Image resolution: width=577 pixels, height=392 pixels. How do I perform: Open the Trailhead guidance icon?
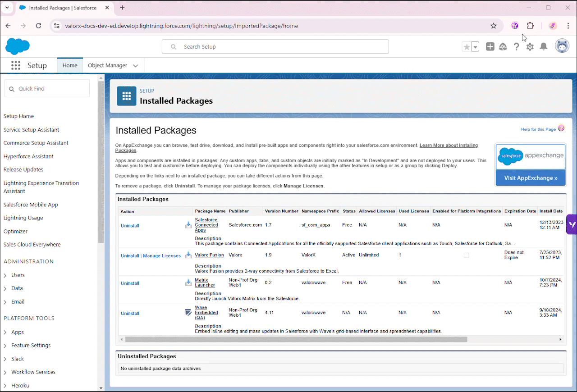[x=503, y=46]
